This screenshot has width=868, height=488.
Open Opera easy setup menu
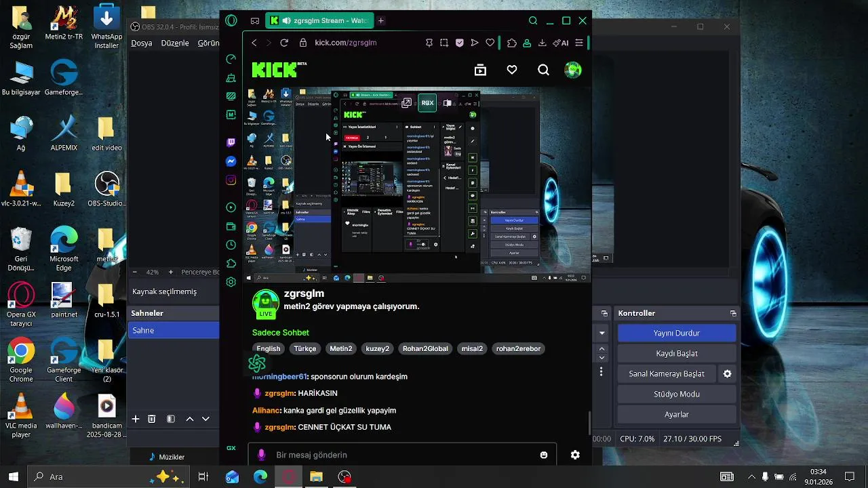(x=578, y=43)
